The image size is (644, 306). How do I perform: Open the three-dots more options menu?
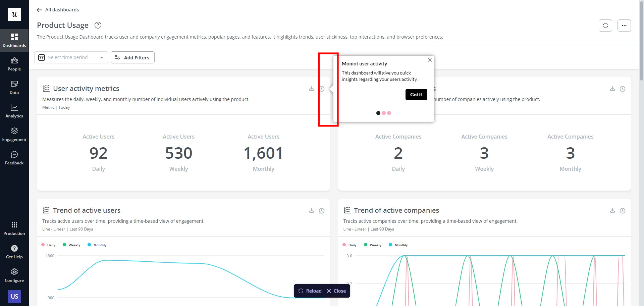624,25
